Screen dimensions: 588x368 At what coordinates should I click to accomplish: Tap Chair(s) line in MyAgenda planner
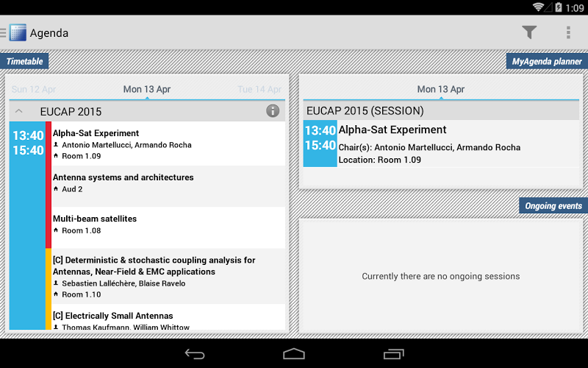(429, 148)
